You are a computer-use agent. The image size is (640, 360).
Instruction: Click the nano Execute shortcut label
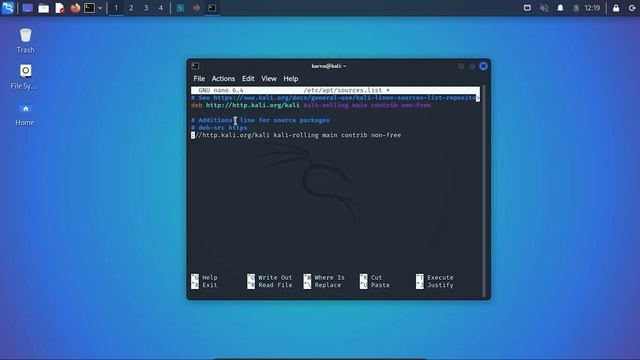[440, 278]
